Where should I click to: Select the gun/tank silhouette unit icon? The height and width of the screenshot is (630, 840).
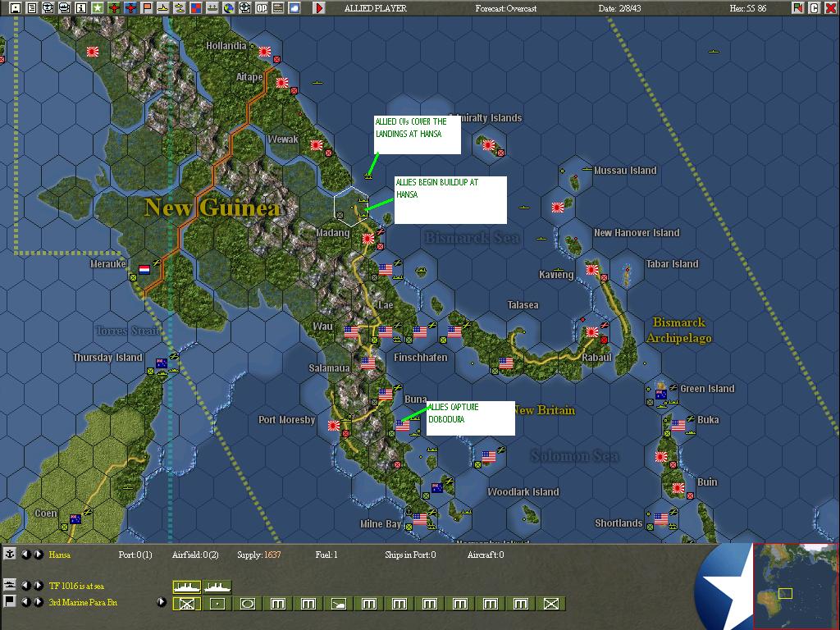click(x=339, y=604)
